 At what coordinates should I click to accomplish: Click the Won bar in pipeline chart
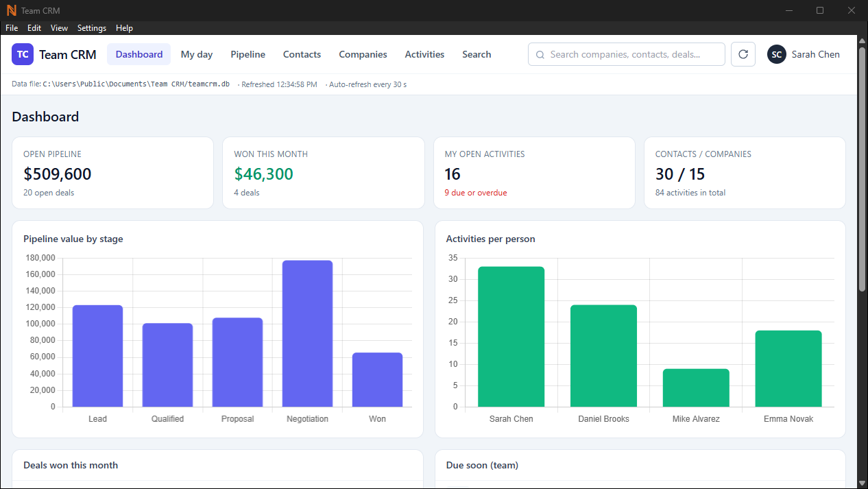[x=377, y=380]
